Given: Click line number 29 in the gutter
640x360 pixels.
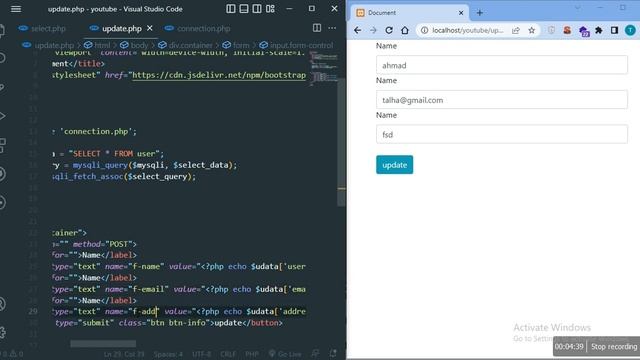Looking at the screenshot, I should click(x=33, y=311).
